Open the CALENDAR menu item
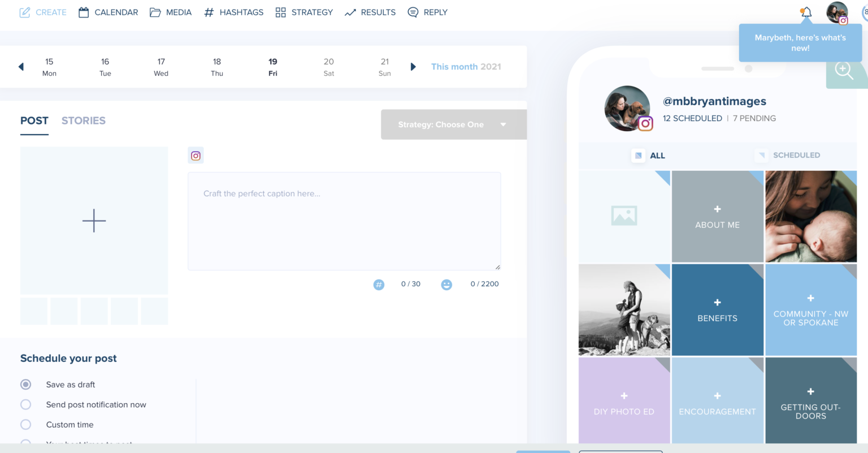 click(108, 12)
